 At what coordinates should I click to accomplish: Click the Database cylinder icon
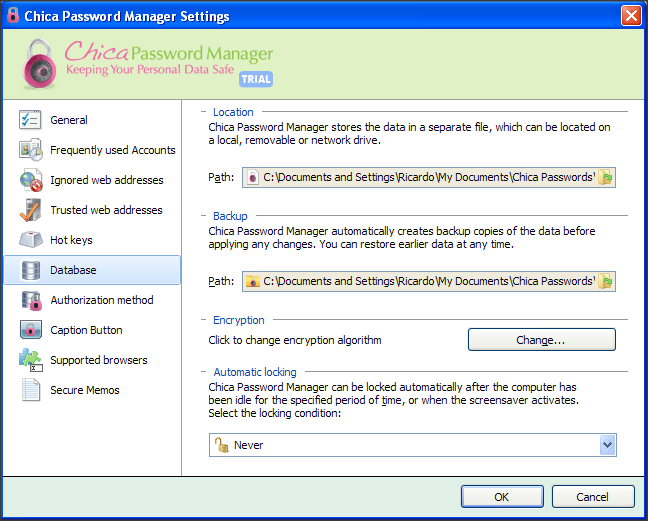(31, 270)
